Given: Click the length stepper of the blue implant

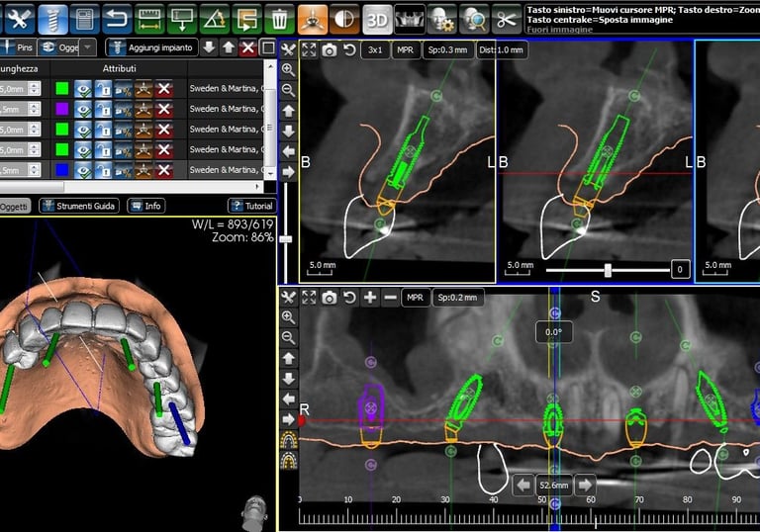Looking at the screenshot, I should tap(34, 170).
